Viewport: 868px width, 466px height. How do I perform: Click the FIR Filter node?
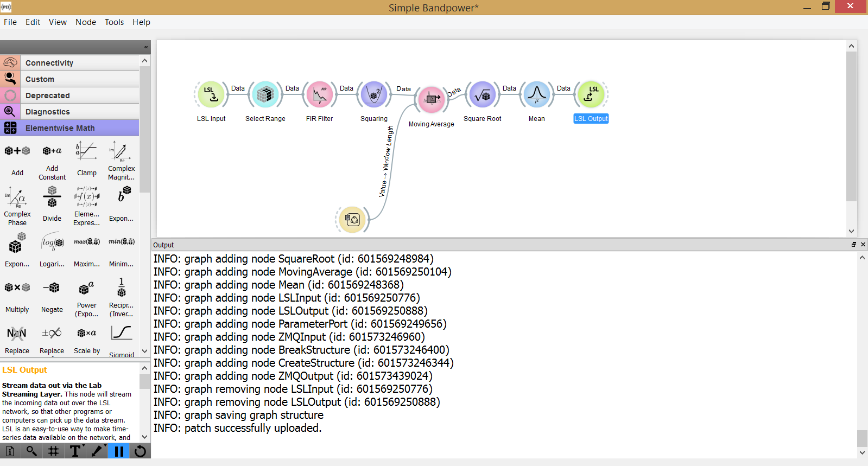tap(320, 95)
